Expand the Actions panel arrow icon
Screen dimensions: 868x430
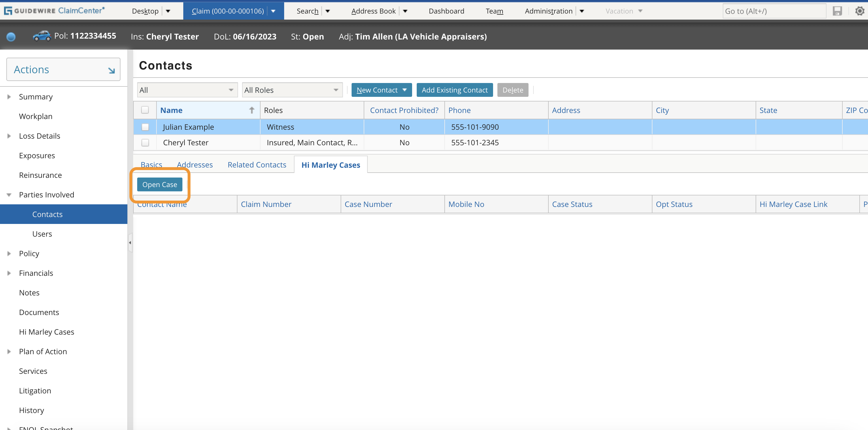[x=111, y=71]
